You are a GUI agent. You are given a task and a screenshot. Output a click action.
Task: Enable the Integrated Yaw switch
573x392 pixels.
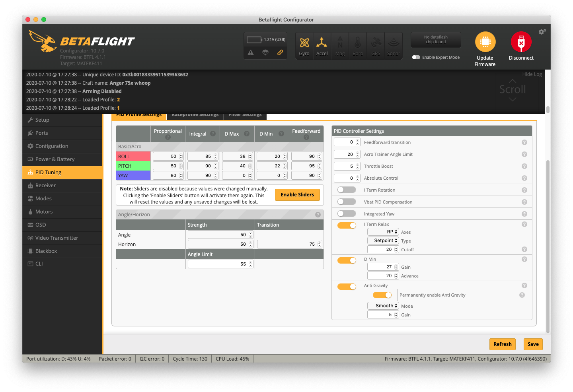point(347,213)
